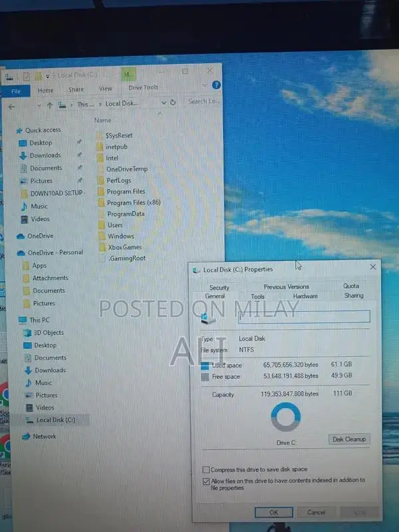Expand the ribbon using the chevron
Screen dimensions: 399x532
(x=205, y=87)
